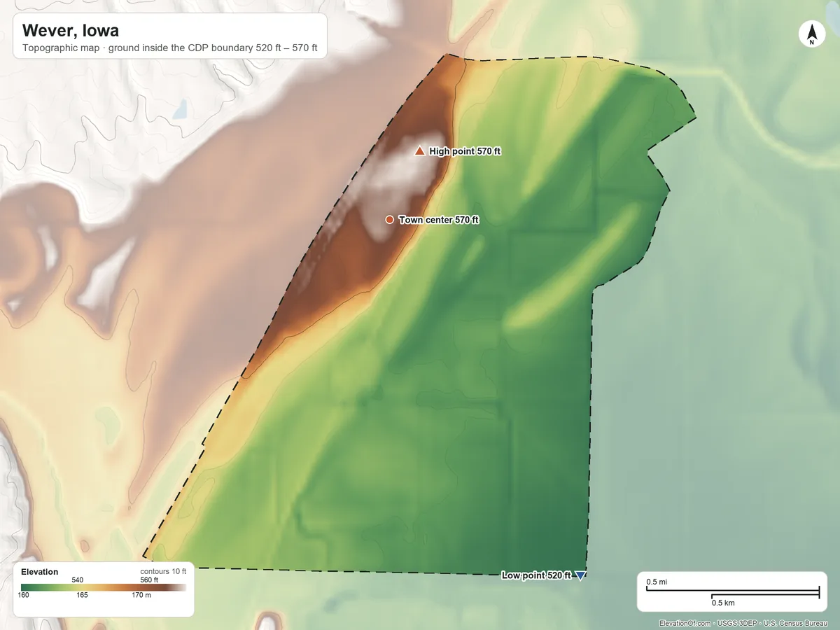This screenshot has width=840, height=630.
Task: Click the elevation color gradient bar
Action: (104, 588)
